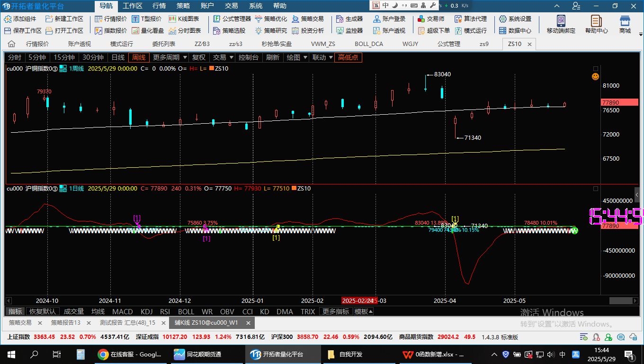The height and width of the screenshot is (364, 644).
Task: Open 行情报价 quotes toolbar icon
Action: 98,19
